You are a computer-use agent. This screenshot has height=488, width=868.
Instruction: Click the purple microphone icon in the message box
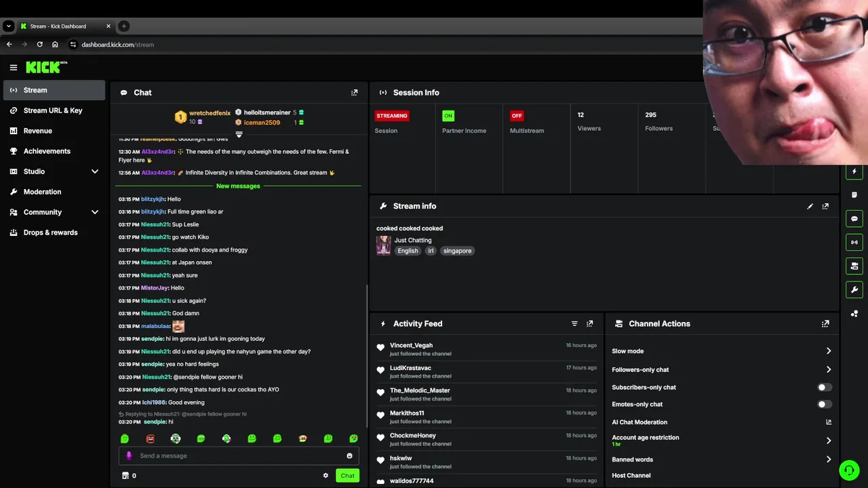(129, 455)
